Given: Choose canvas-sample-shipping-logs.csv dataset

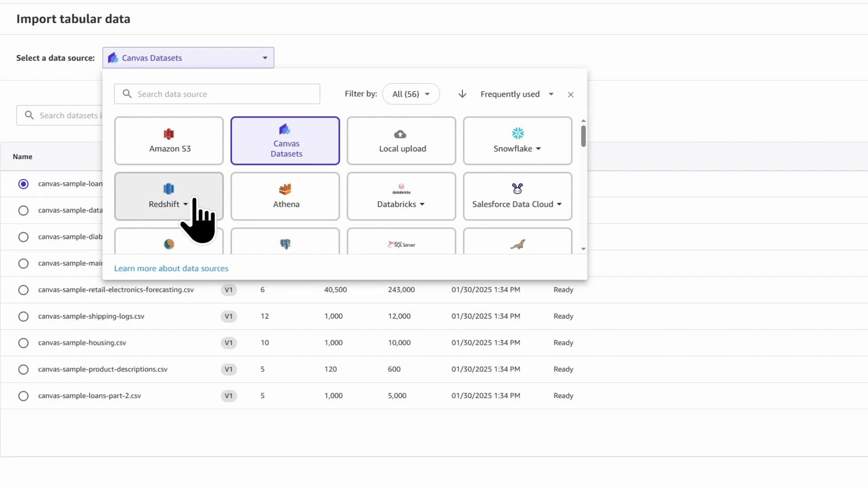Looking at the screenshot, I should tap(23, 316).
